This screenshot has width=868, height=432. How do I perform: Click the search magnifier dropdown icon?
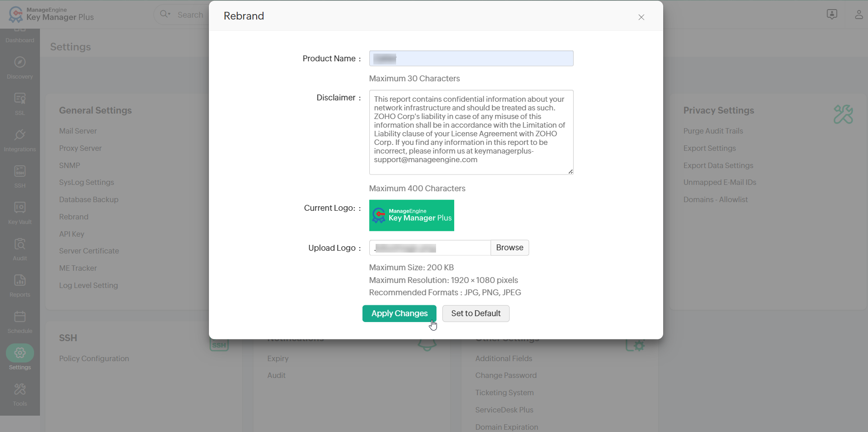[x=165, y=14]
